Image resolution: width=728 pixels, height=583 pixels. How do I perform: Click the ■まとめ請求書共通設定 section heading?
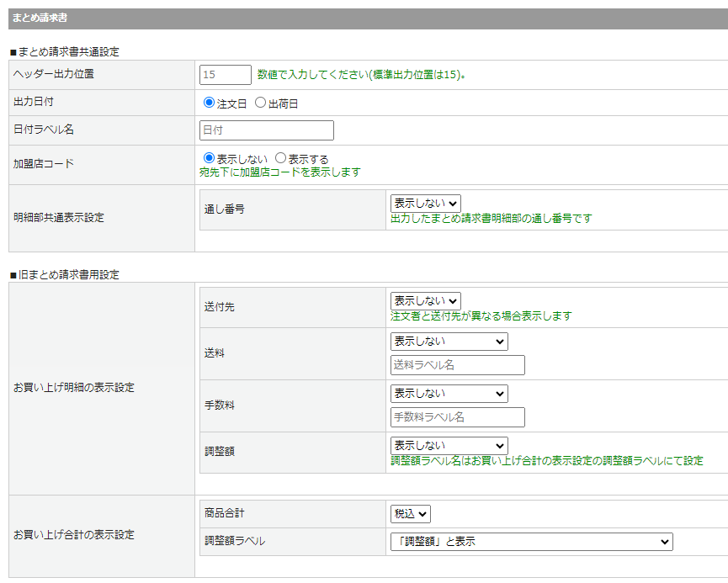click(64, 51)
